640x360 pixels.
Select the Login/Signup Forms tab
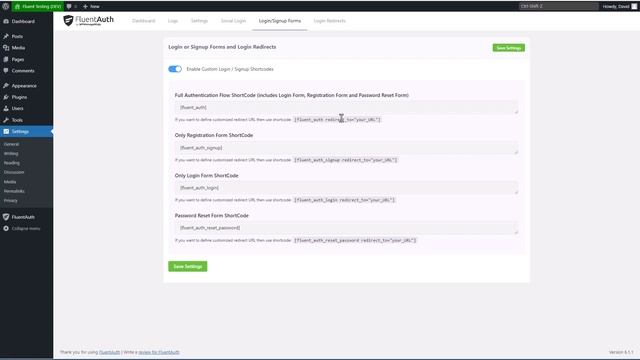coord(280,21)
